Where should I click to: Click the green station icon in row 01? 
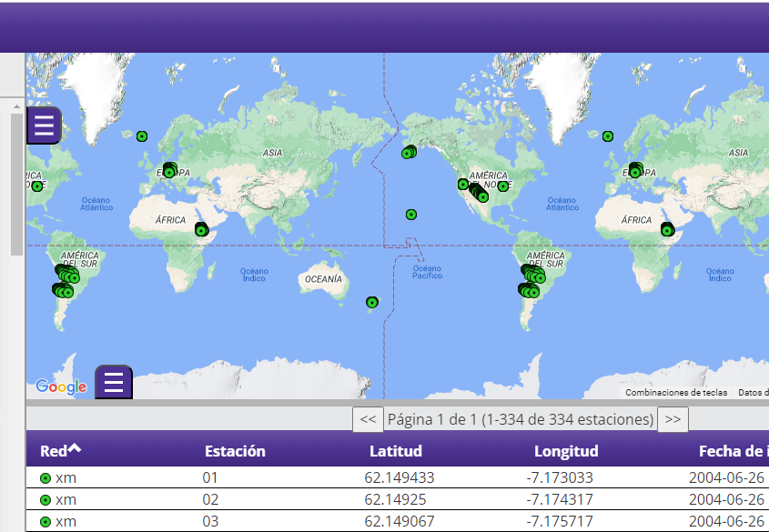(46, 478)
